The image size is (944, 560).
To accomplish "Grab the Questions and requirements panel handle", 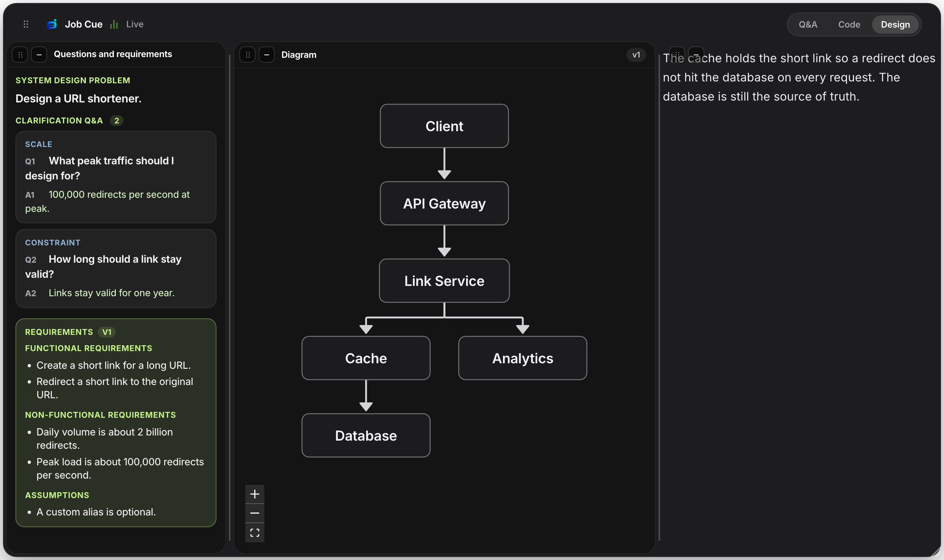I will (x=20, y=55).
